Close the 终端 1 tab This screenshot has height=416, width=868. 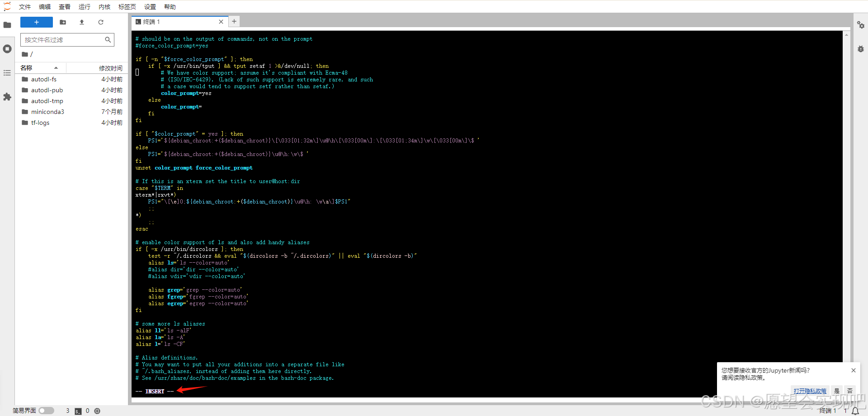coord(221,22)
